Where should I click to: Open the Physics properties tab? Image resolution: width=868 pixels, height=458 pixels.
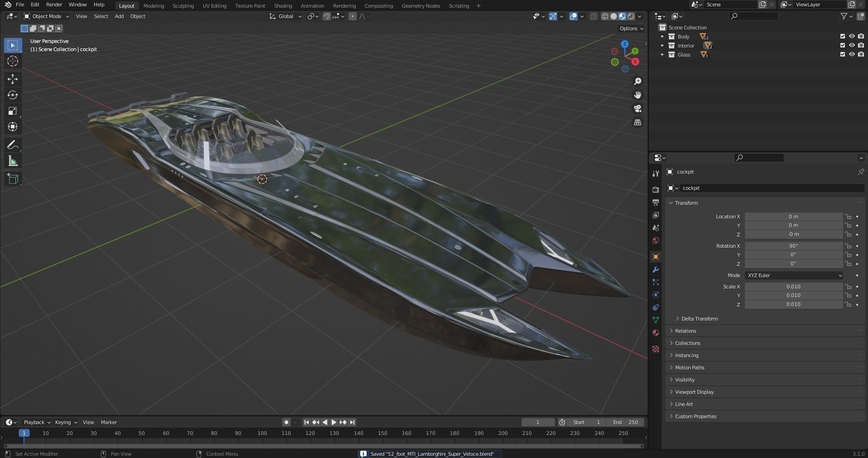tap(656, 295)
